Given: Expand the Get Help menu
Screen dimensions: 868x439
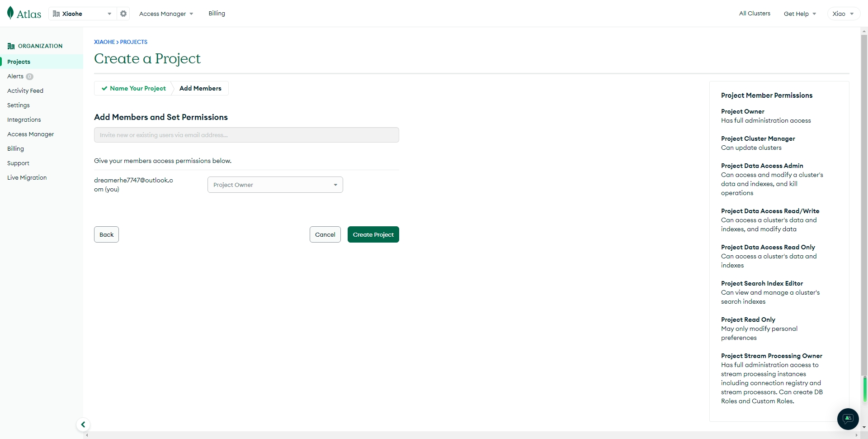Looking at the screenshot, I should [x=800, y=14].
